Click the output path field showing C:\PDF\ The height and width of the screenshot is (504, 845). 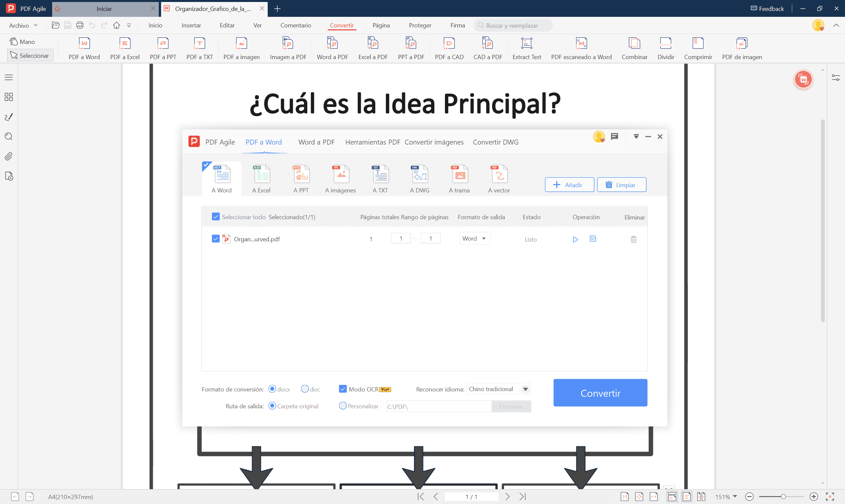438,406
